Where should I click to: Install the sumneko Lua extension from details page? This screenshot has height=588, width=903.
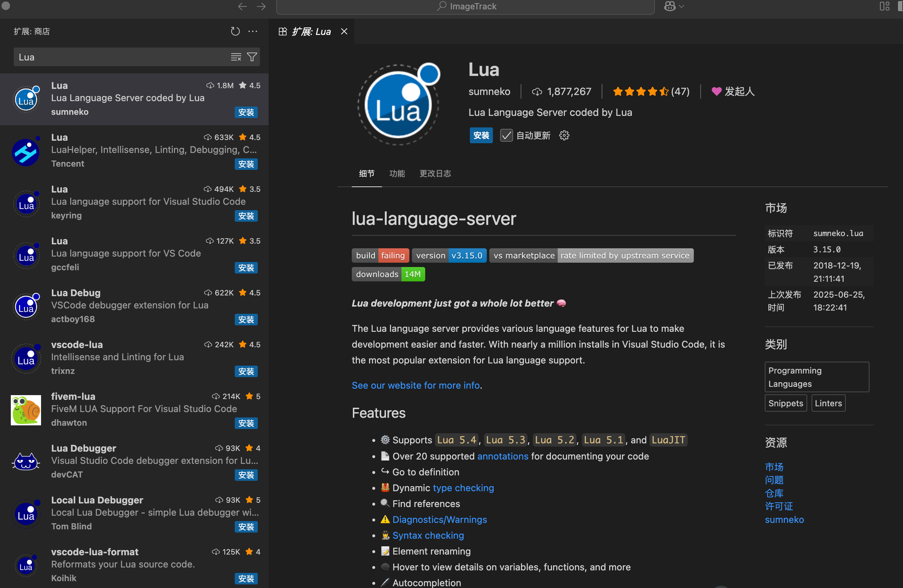[x=481, y=135]
